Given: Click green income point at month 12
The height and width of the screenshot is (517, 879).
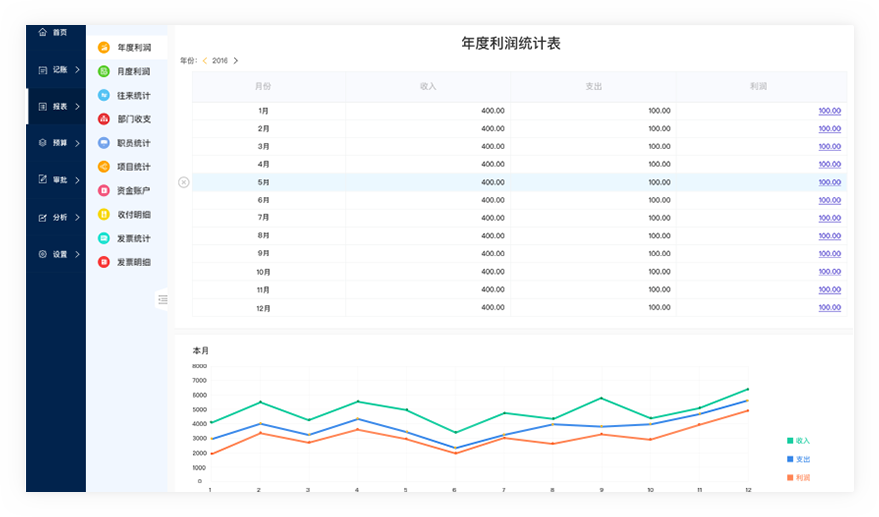Looking at the screenshot, I should tap(748, 389).
